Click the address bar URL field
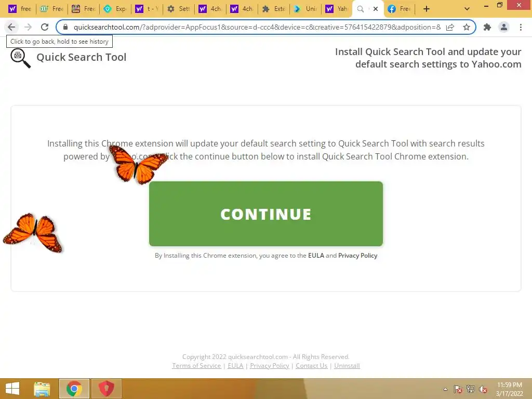This screenshot has width=532, height=399. tap(257, 27)
